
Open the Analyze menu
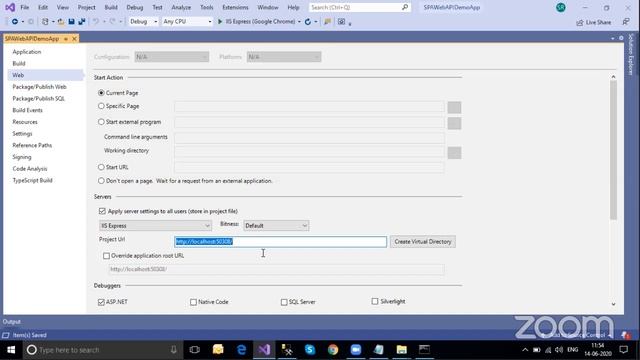(x=181, y=7)
